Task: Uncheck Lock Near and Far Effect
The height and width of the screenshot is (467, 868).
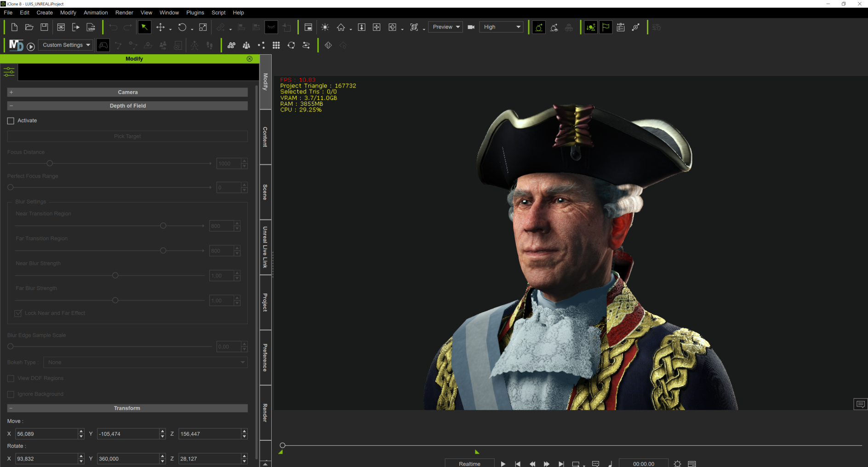Action: coord(18,313)
